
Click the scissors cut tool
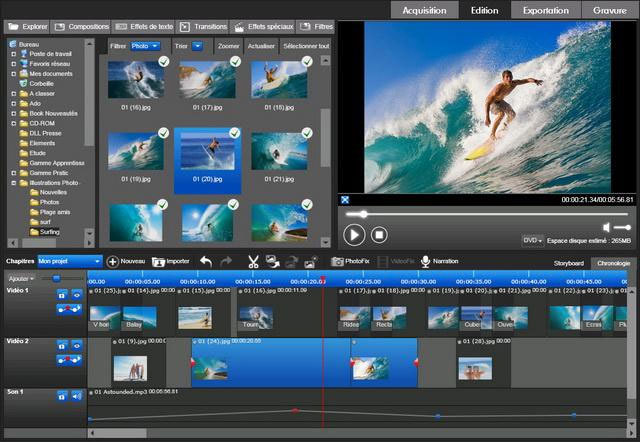click(x=253, y=261)
